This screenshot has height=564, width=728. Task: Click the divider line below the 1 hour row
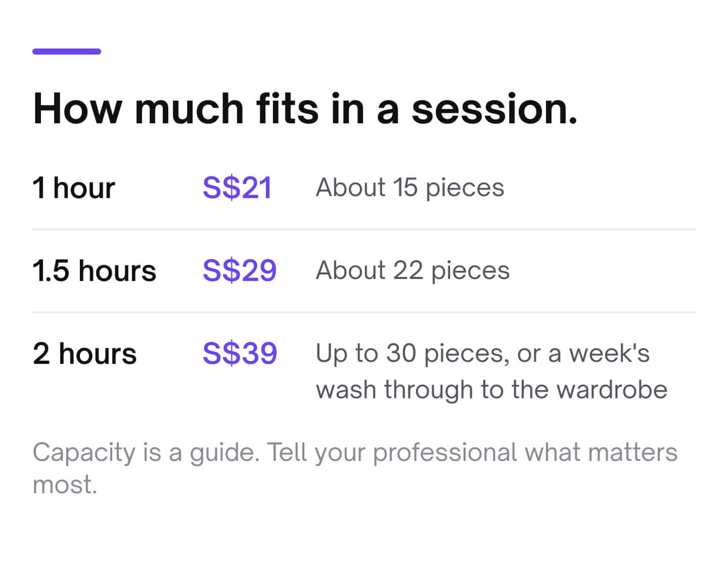coord(364,229)
